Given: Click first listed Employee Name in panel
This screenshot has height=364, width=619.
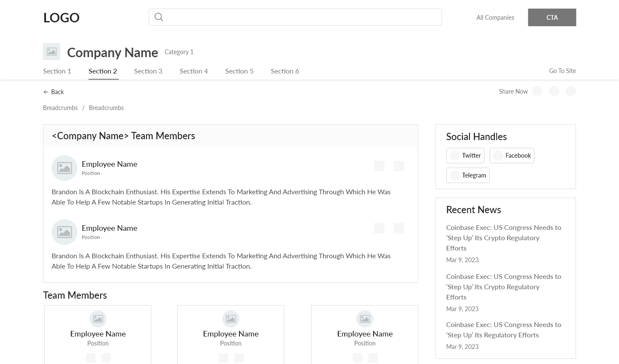Looking at the screenshot, I should pos(110,164).
